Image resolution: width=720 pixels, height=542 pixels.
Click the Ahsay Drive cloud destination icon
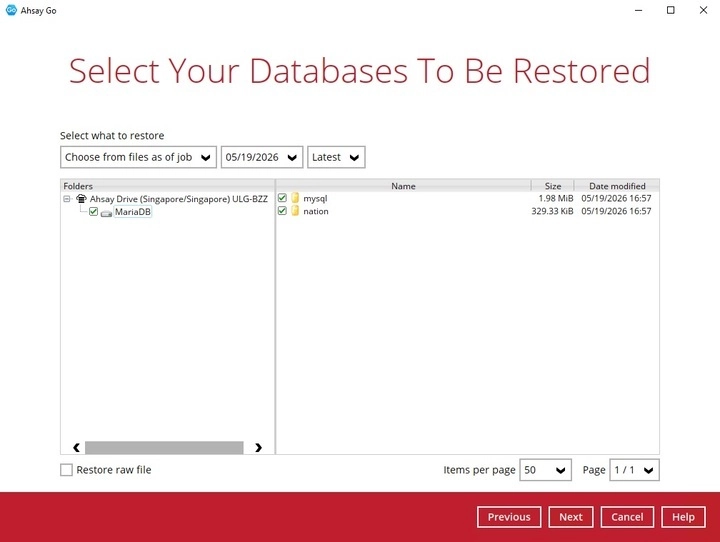(x=81, y=199)
